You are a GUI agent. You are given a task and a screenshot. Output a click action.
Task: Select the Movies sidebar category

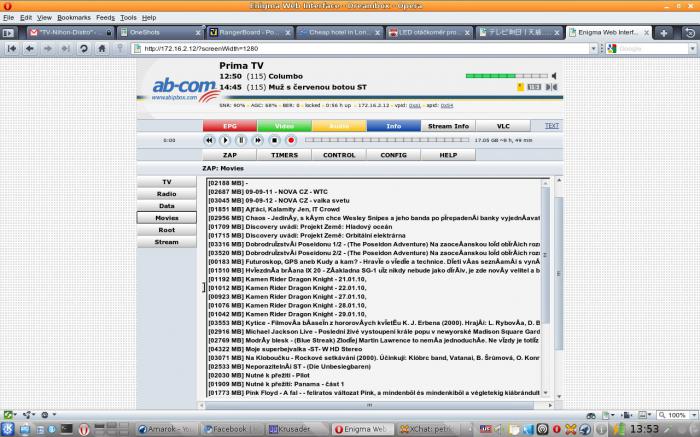coord(167,218)
